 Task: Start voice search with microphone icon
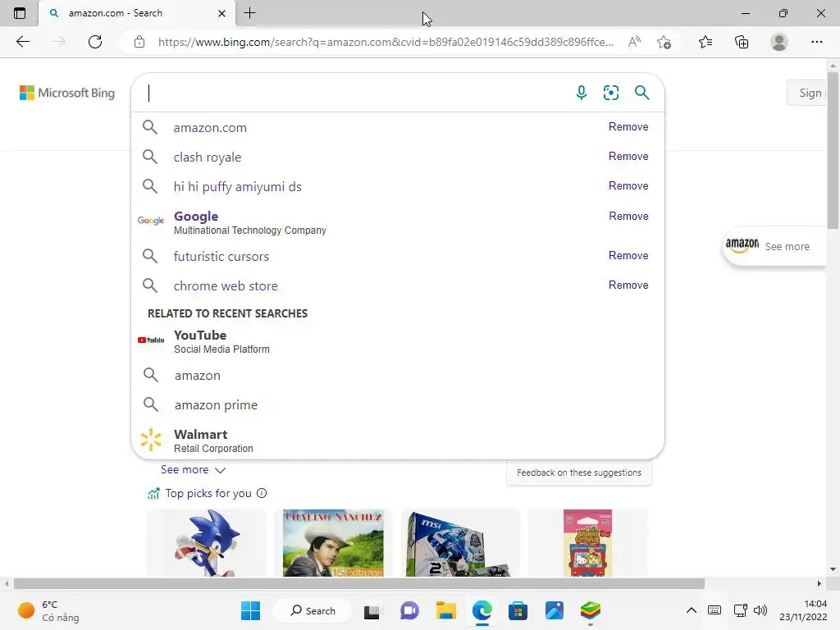pos(582,93)
